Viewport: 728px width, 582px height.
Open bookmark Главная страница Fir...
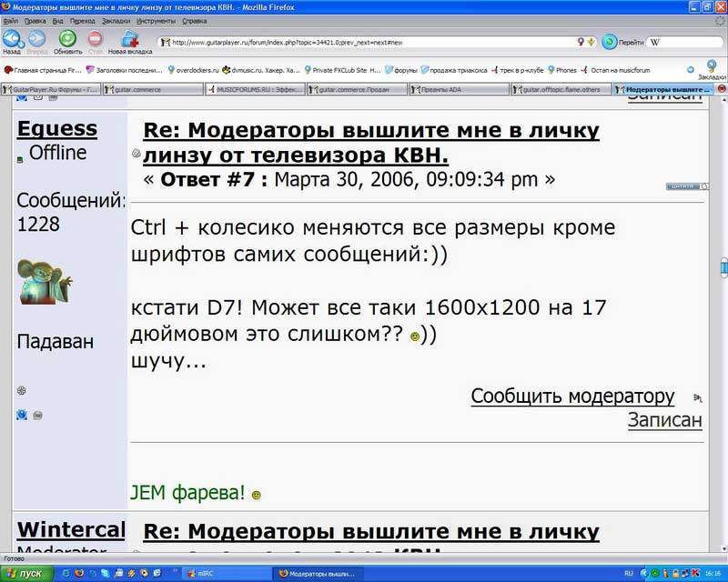coord(43,70)
